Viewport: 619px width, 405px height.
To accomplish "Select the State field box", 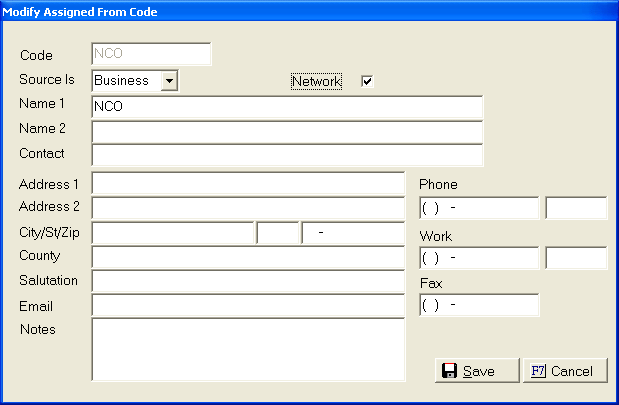I will [x=278, y=233].
